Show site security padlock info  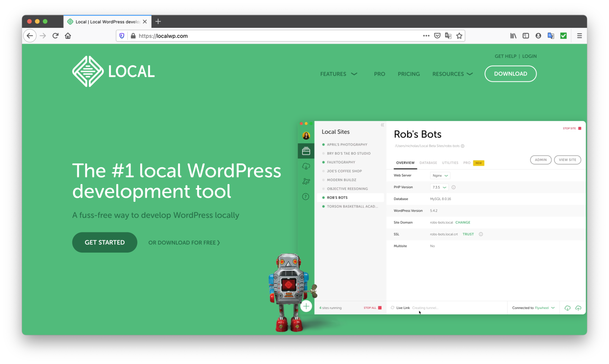[x=133, y=36]
